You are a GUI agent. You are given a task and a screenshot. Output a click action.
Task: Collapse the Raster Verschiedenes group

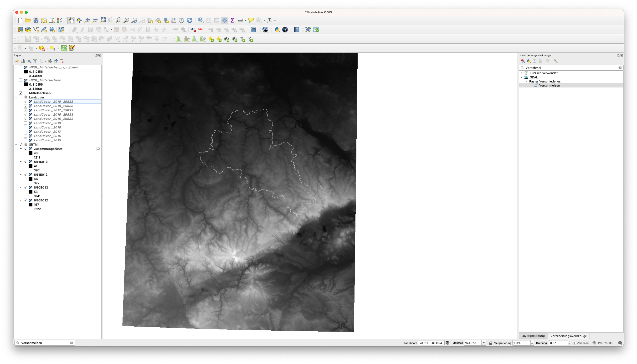coord(526,81)
